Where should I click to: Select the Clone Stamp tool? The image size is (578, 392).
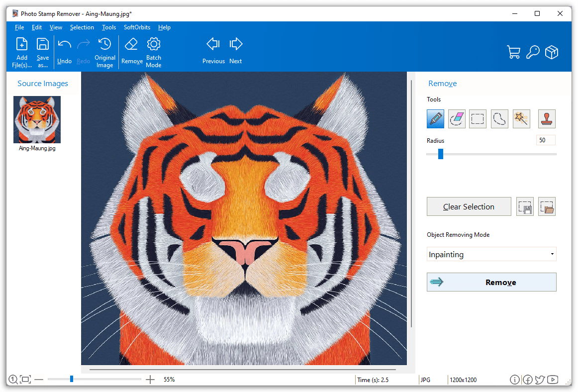click(547, 119)
